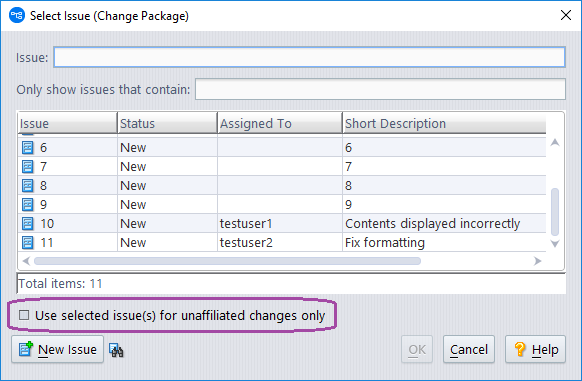This screenshot has height=381, width=582.
Task: Click the table's scroll down arrow
Action: (x=555, y=244)
